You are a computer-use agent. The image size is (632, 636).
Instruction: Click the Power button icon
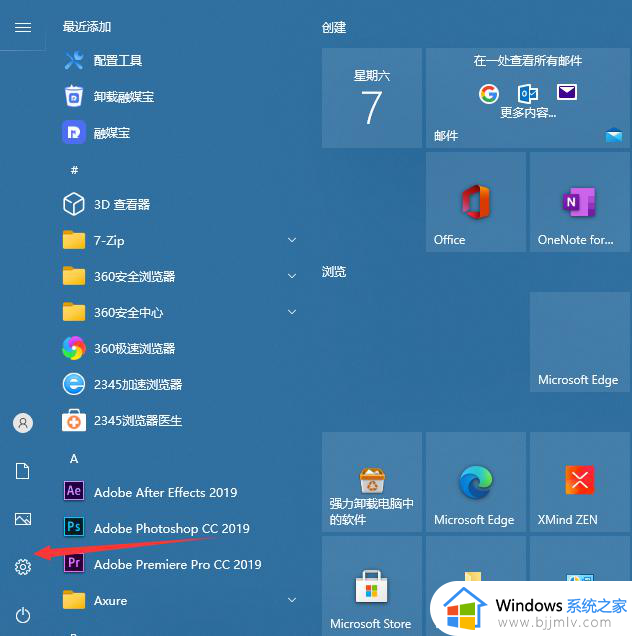(x=23, y=615)
